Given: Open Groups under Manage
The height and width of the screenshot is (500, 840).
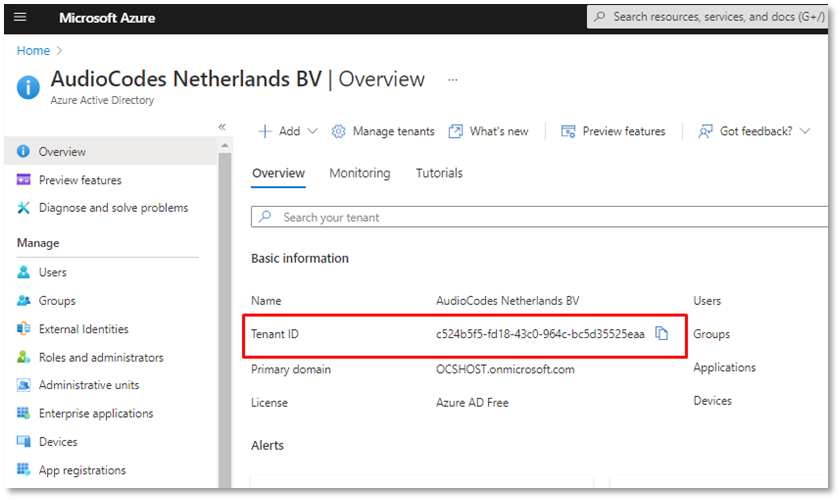Looking at the screenshot, I should [x=57, y=301].
